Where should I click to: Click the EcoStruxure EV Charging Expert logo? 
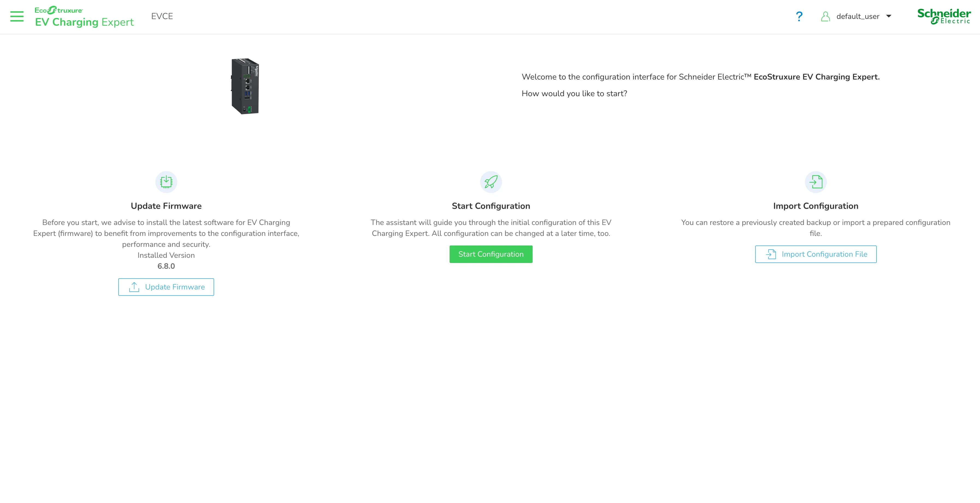[84, 17]
